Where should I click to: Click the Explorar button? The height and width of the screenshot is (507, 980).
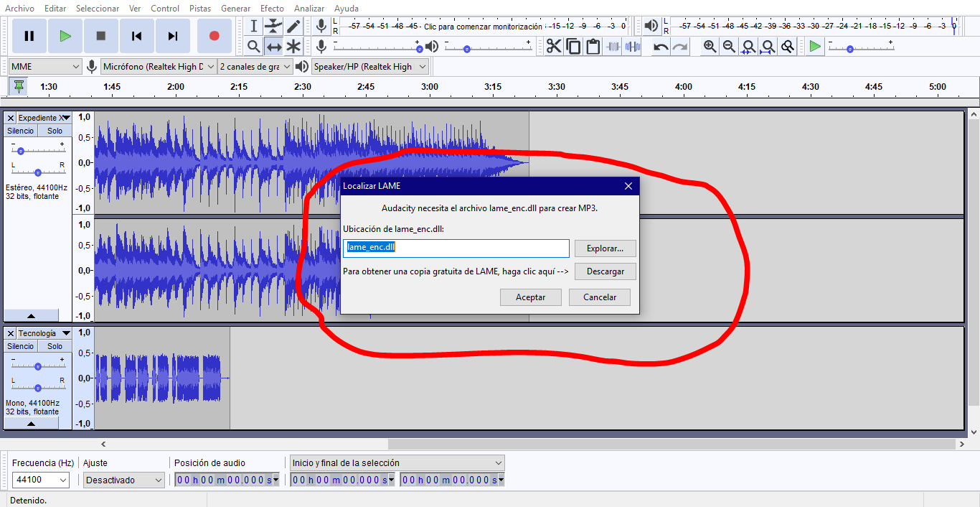pos(605,248)
